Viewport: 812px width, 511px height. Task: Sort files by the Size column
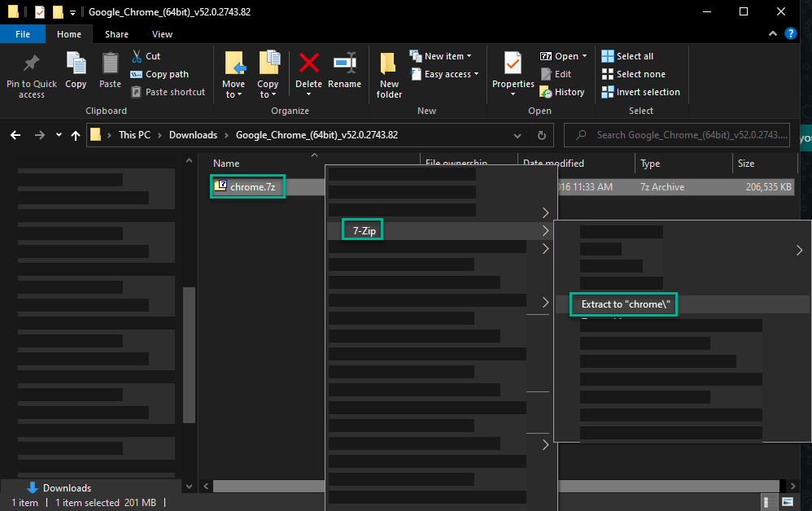point(746,164)
